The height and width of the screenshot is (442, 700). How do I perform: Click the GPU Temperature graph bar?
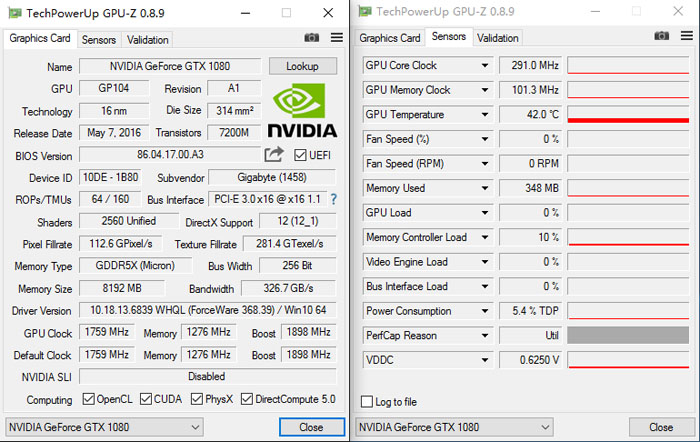click(x=628, y=114)
